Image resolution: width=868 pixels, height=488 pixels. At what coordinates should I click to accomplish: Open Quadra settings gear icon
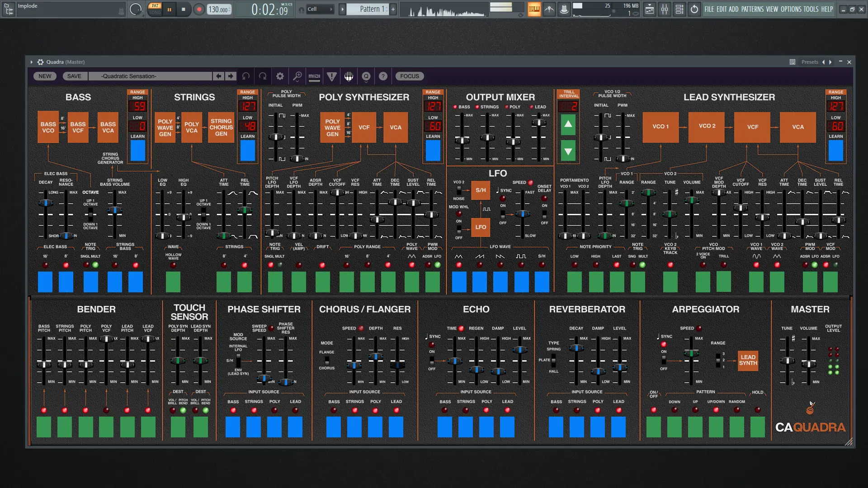(280, 76)
